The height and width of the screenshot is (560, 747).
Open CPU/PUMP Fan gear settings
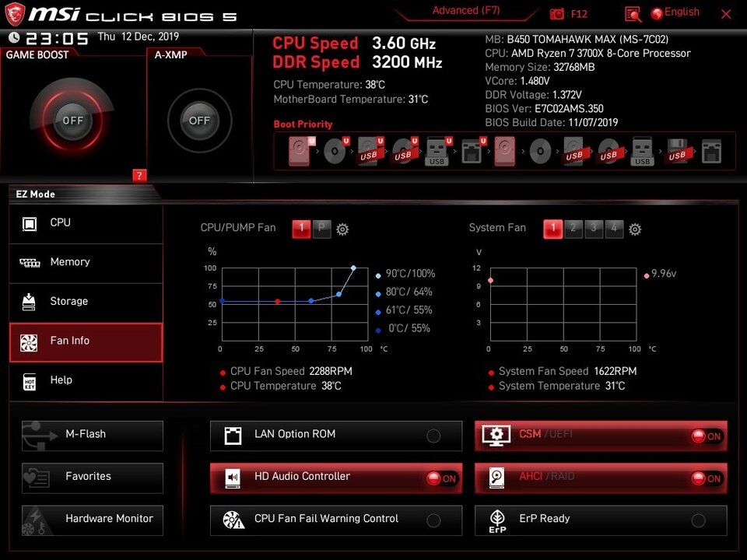coord(342,229)
